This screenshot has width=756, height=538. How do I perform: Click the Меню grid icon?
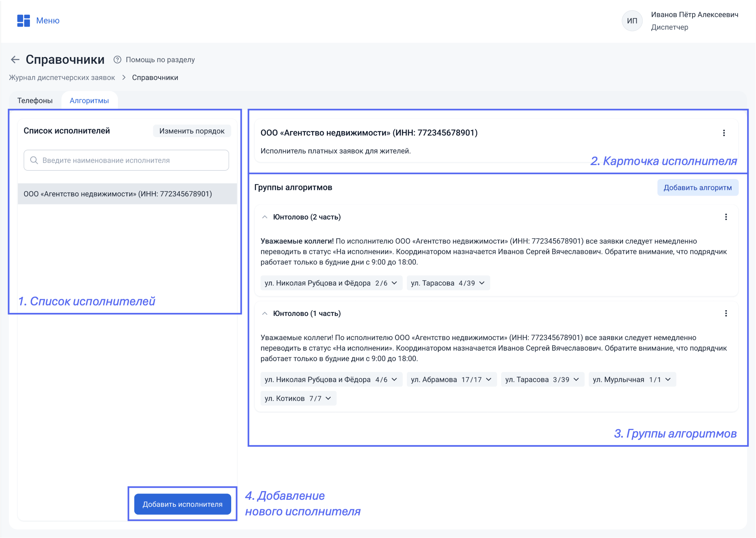23,21
